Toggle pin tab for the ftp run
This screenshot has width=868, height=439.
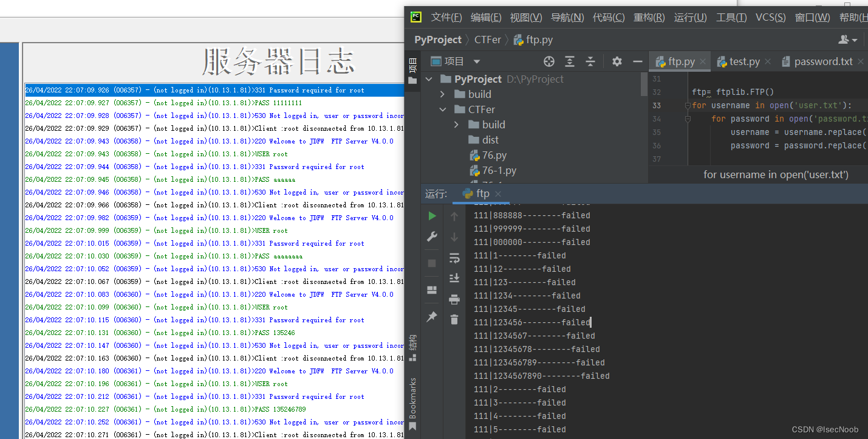(x=432, y=317)
